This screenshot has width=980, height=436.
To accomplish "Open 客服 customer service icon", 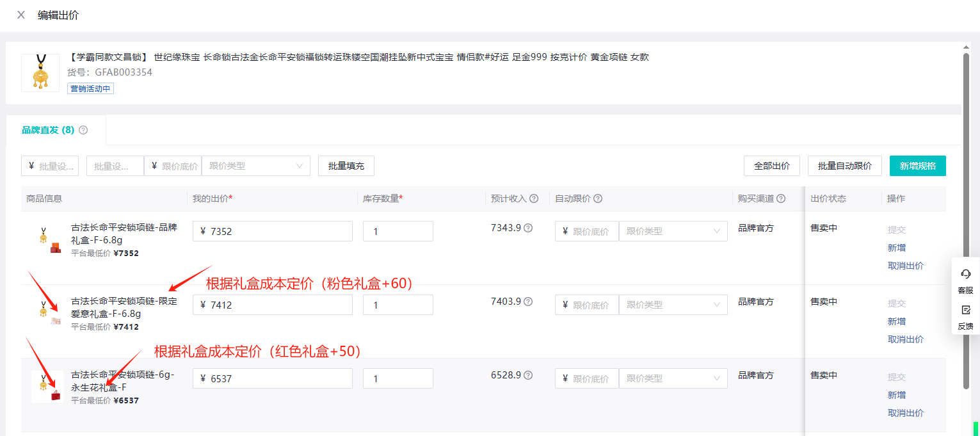I will [965, 280].
